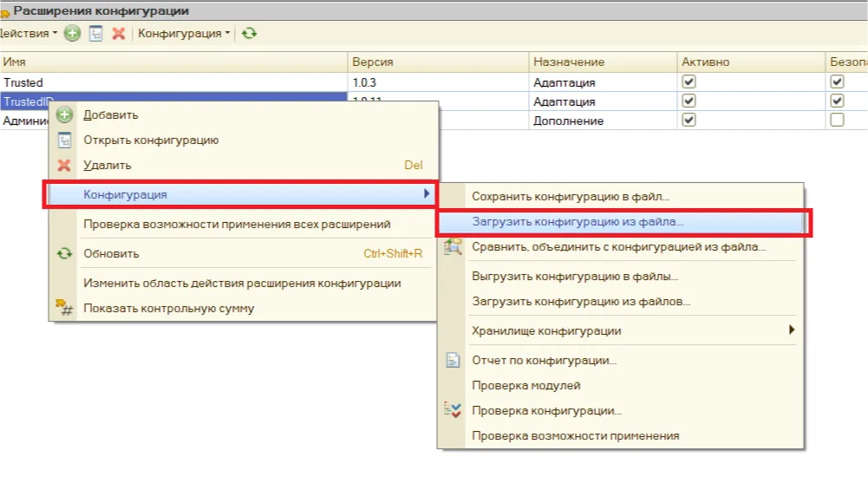Click the Open configuration icon in the toolbar
This screenshot has width=868, height=490.
pos(96,34)
